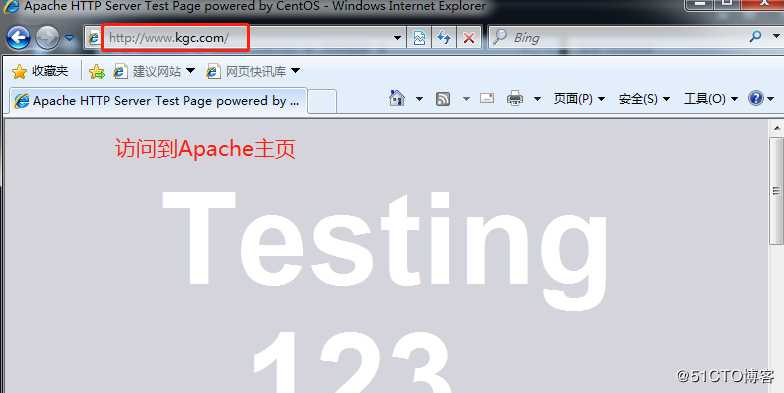Select the Apache HTTP Server Test Page tab
Screen dimensions: 784x393
click(158, 101)
